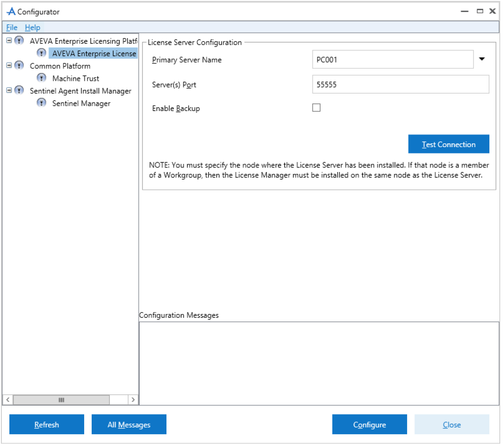This screenshot has height=447, width=504.
Task: Select the Machine Trust tree item
Action: [x=76, y=79]
